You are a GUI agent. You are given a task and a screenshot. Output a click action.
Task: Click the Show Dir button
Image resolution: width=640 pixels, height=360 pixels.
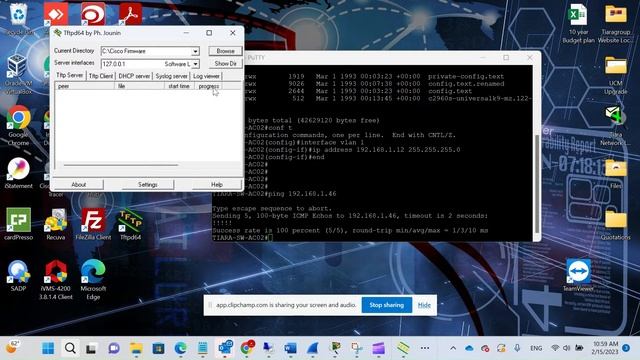(225, 64)
